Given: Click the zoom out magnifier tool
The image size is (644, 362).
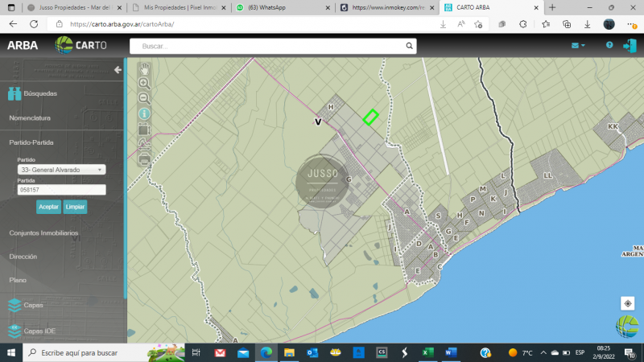Looking at the screenshot, I should 144,98.
